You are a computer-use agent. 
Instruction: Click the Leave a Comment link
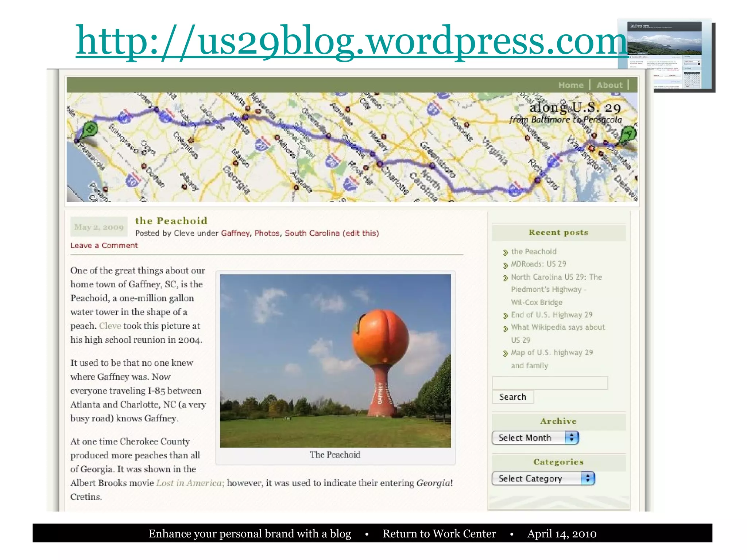tap(104, 246)
